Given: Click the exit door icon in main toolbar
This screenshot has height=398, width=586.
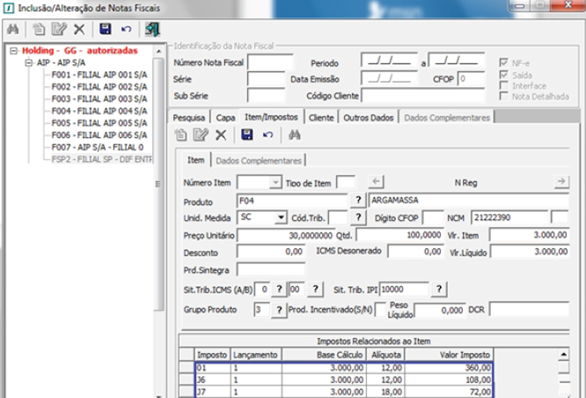Looking at the screenshot, I should (152, 29).
